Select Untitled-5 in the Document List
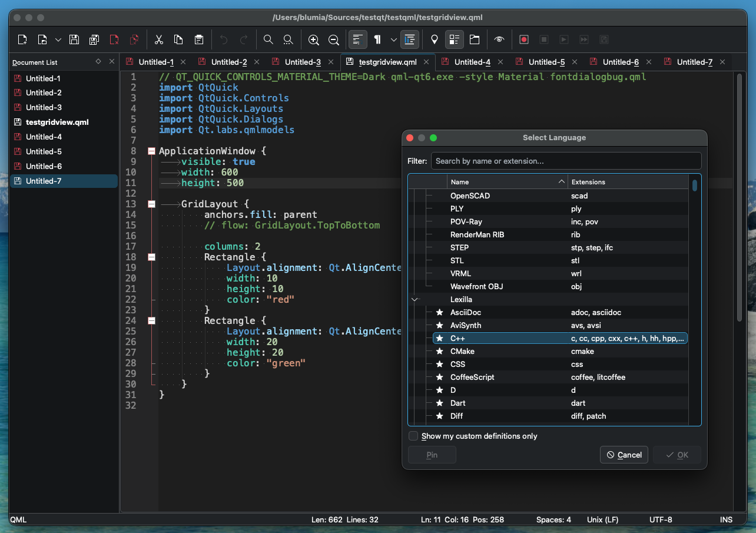 coord(64,151)
